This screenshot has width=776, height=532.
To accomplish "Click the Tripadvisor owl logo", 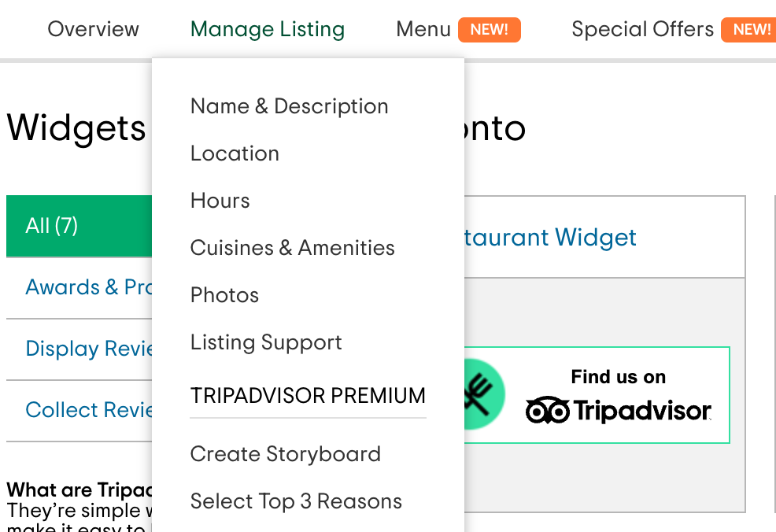I will [547, 411].
